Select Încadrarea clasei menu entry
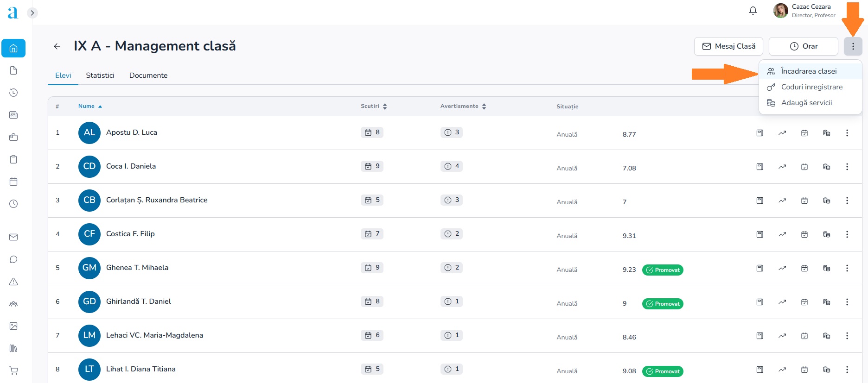Viewport: 868px width, 383px height. point(809,71)
